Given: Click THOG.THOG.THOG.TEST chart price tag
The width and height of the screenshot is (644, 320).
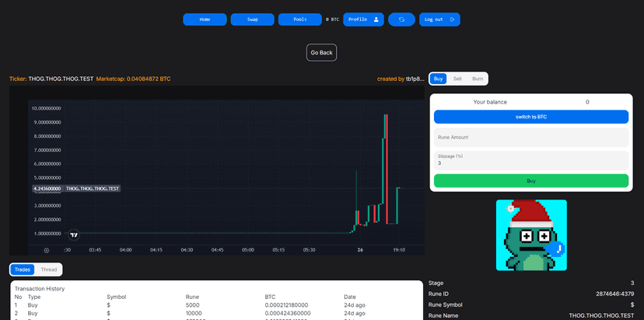Looking at the screenshot, I should 93,188.
